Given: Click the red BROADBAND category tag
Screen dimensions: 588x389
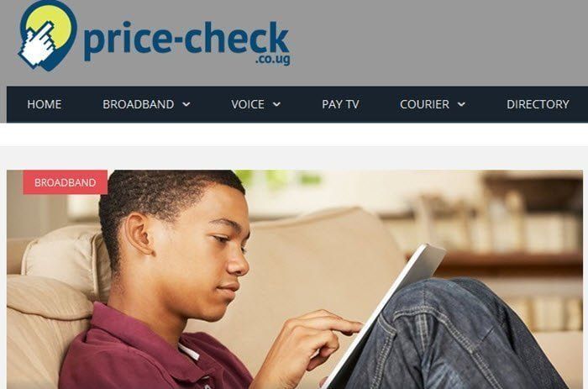Looking at the screenshot, I should pos(66,182).
